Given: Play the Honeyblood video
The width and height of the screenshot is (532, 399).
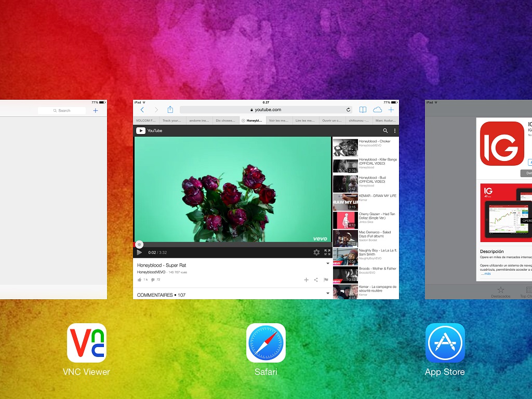Looking at the screenshot, I should coord(139,252).
